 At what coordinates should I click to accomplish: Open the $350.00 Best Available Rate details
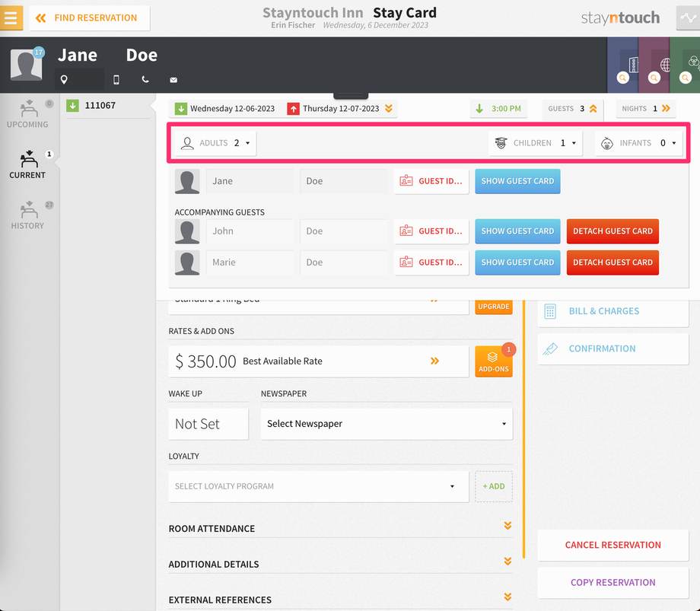pyautogui.click(x=319, y=361)
